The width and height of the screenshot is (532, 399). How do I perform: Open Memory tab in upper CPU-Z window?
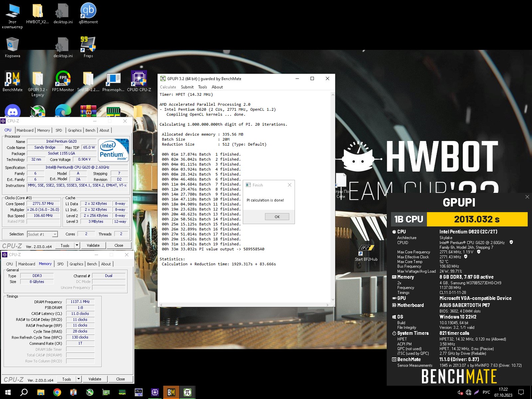click(44, 130)
